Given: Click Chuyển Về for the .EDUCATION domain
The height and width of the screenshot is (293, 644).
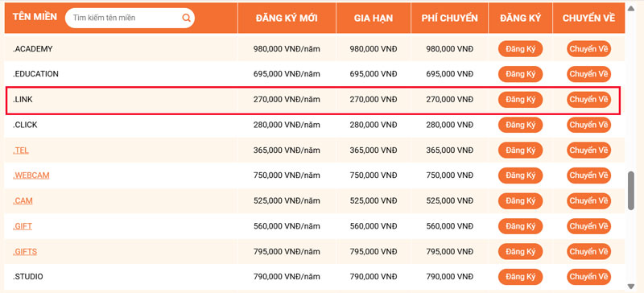Looking at the screenshot, I should click(588, 74).
